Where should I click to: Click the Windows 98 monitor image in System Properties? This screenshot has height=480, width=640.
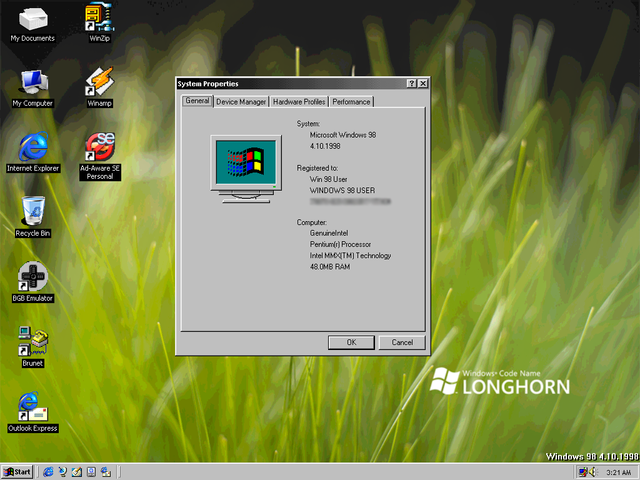pyautogui.click(x=246, y=169)
